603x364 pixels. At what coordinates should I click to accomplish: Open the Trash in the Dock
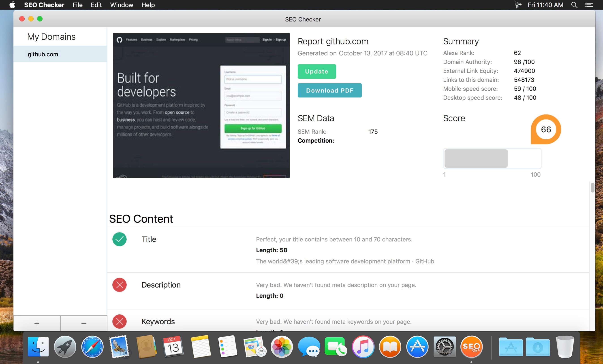pos(565,346)
